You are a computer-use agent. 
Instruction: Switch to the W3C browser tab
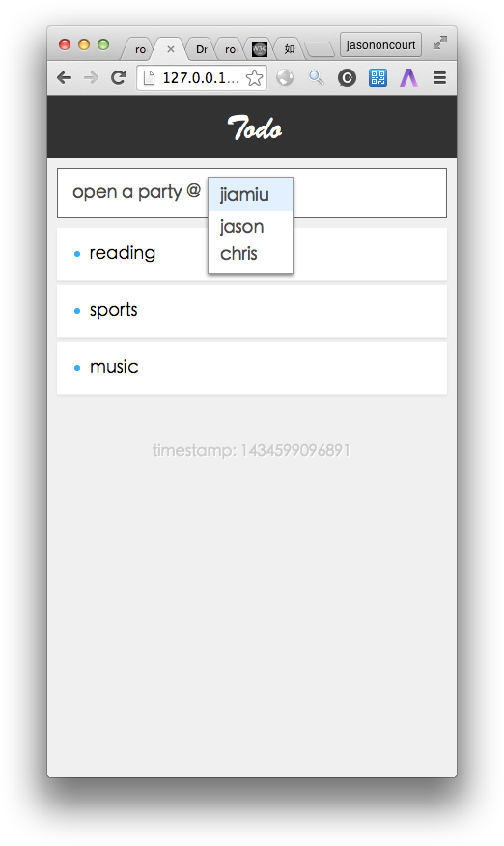[260, 49]
